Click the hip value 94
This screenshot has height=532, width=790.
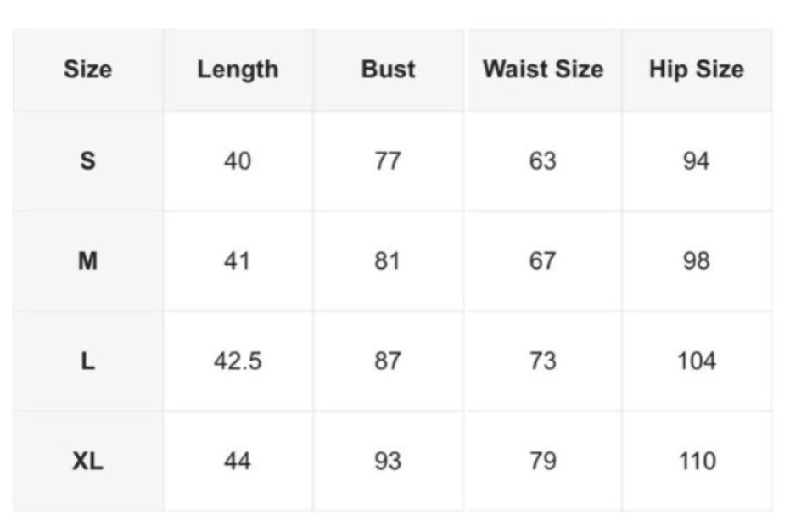[697, 160]
